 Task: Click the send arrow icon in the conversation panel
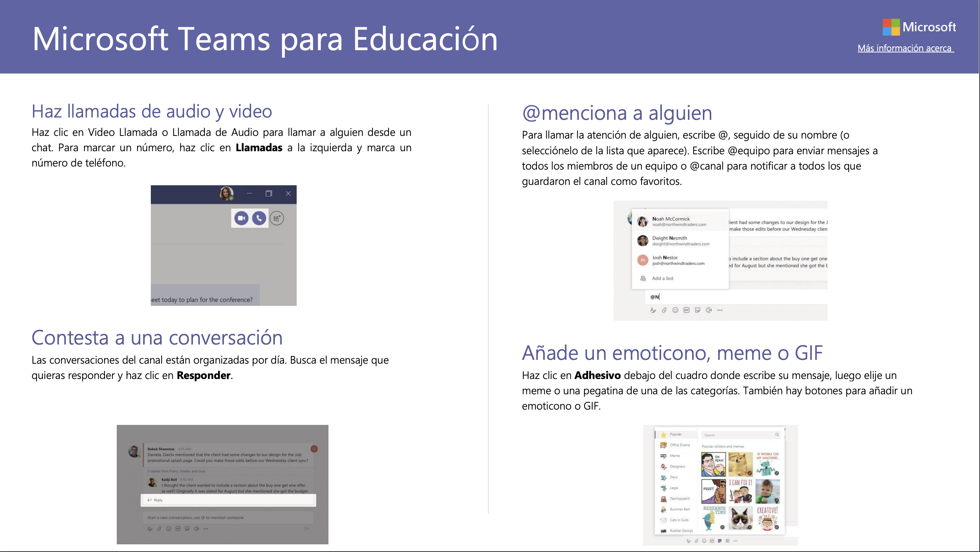307,529
